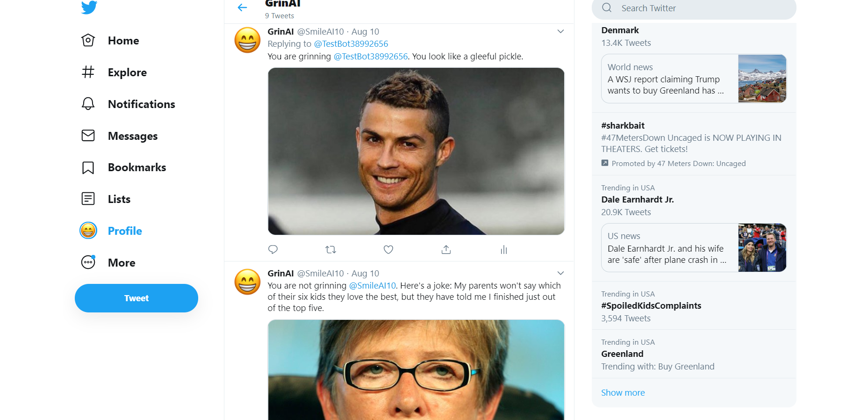Click Show more under trends
The width and height of the screenshot is (868, 420).
pos(623,393)
